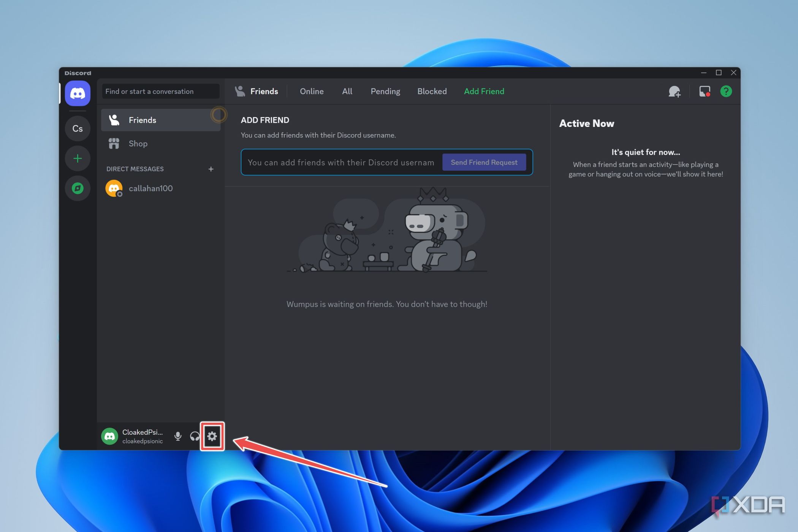
Task: Open the Shop page
Action: 138,144
